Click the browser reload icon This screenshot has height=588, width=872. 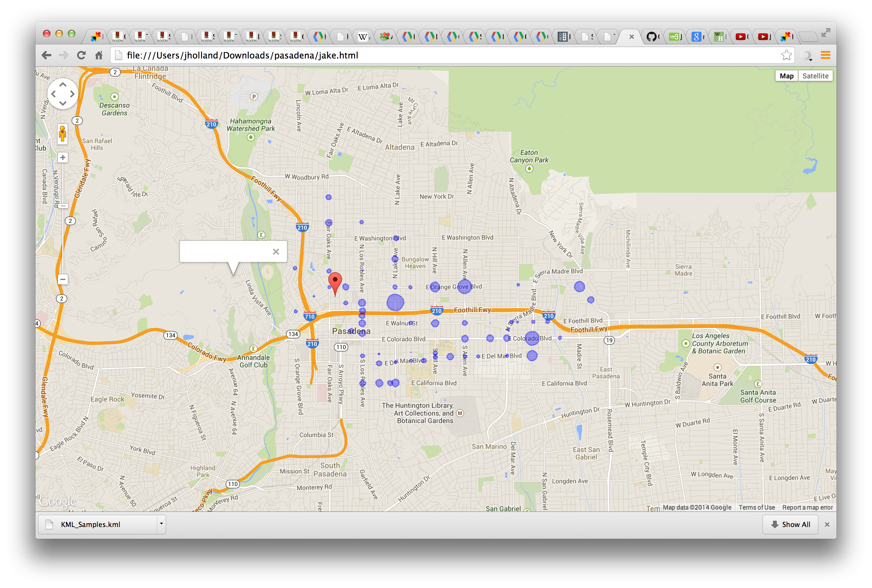pyautogui.click(x=81, y=55)
